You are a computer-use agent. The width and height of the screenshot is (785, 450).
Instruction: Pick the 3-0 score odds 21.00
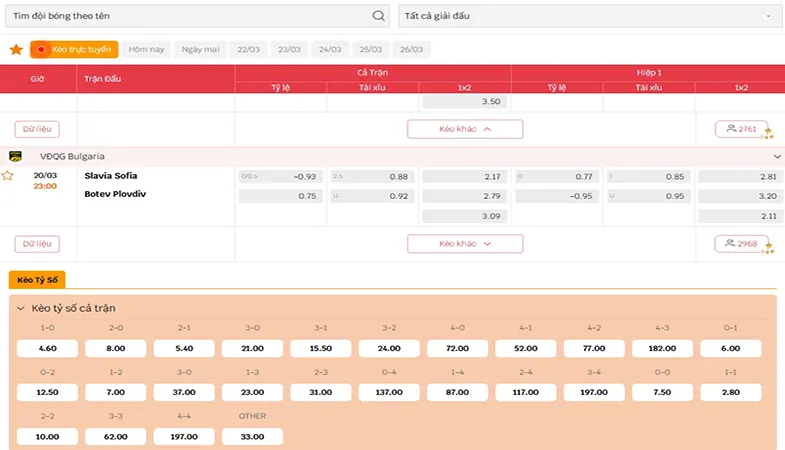pos(252,348)
